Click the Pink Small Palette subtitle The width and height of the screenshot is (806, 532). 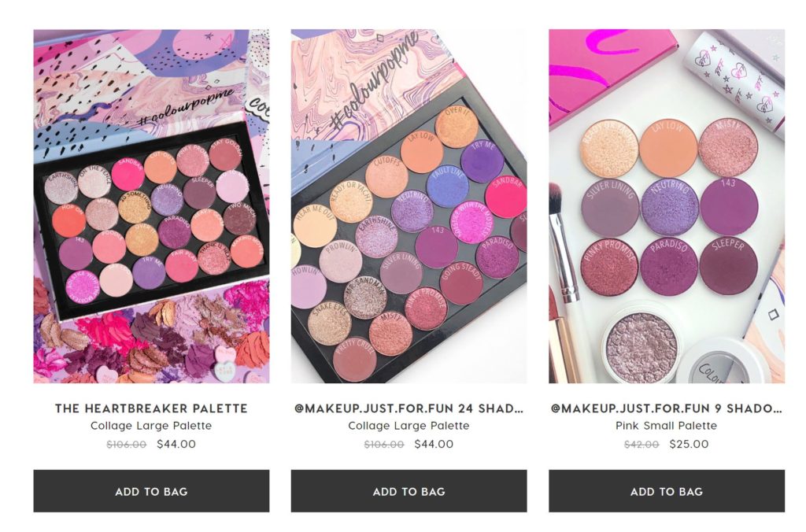click(666, 426)
